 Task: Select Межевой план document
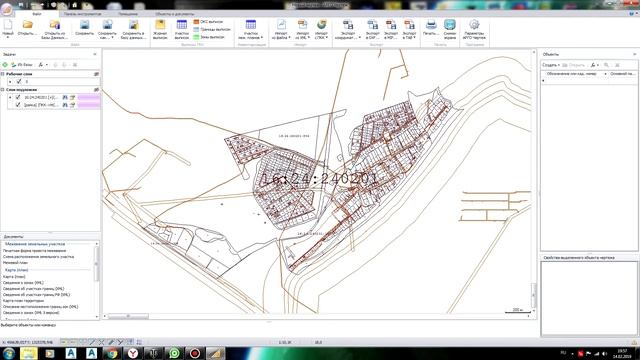(x=16, y=263)
